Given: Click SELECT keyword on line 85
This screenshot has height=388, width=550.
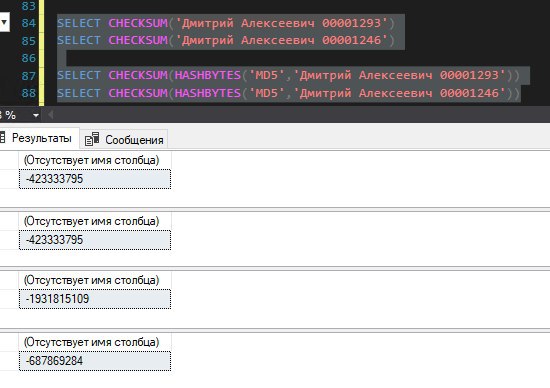Looking at the screenshot, I should (x=79, y=40).
